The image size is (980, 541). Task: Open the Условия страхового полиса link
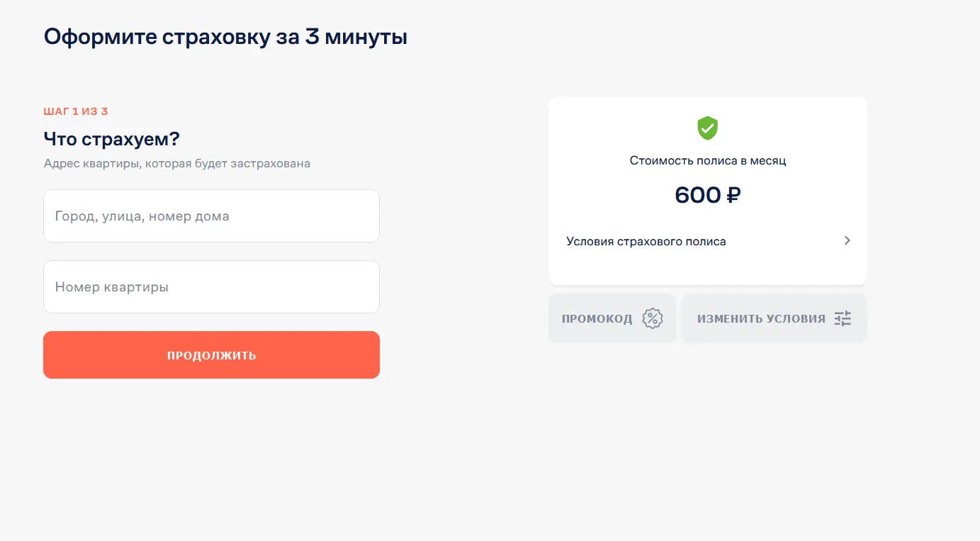click(x=646, y=241)
